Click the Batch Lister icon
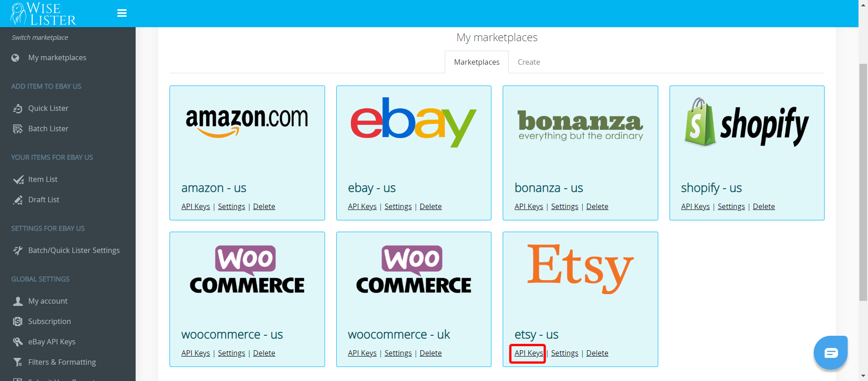 18,129
